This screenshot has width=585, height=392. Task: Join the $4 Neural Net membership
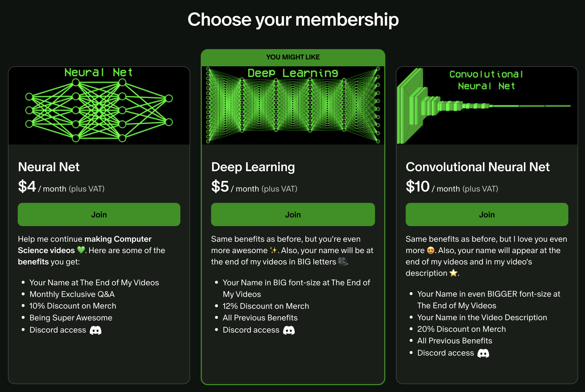99,214
